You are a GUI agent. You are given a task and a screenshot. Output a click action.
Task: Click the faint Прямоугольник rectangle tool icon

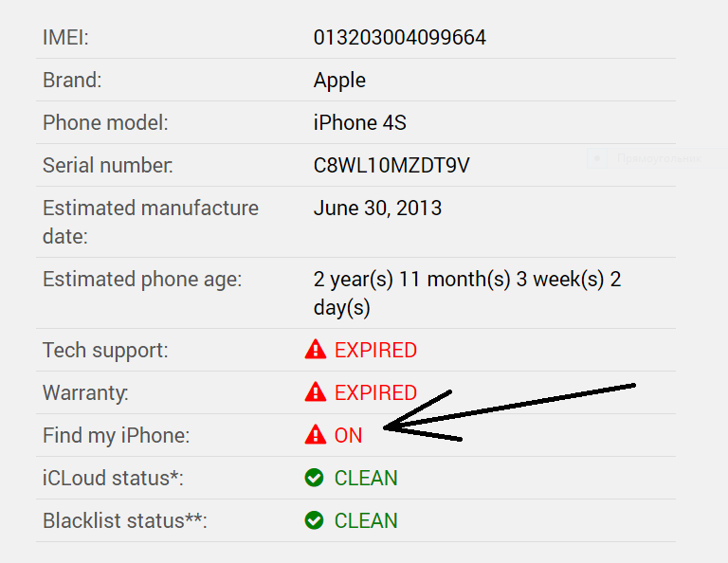click(597, 159)
